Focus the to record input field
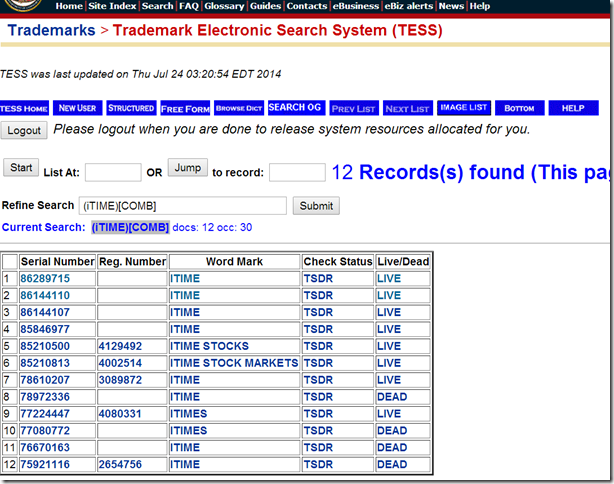The width and height of the screenshot is (614, 484). tap(297, 172)
